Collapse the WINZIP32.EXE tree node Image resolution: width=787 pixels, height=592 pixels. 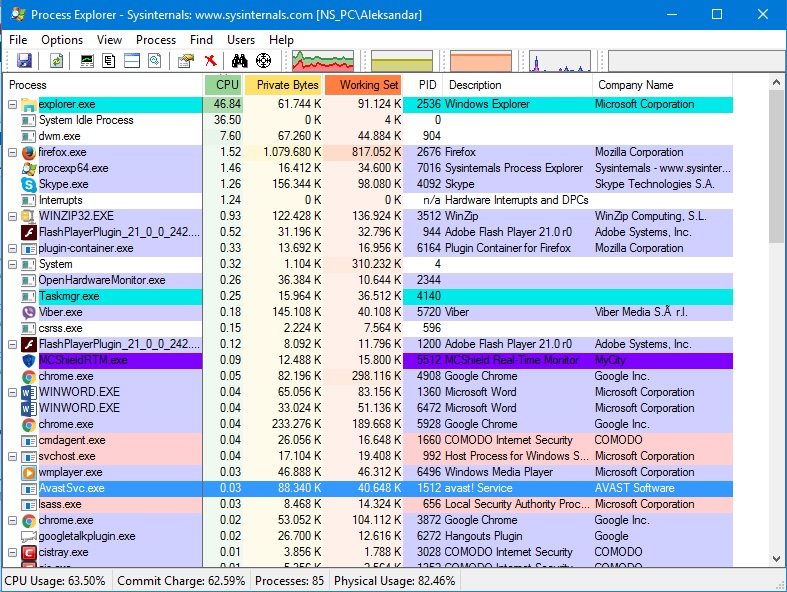(x=13, y=216)
